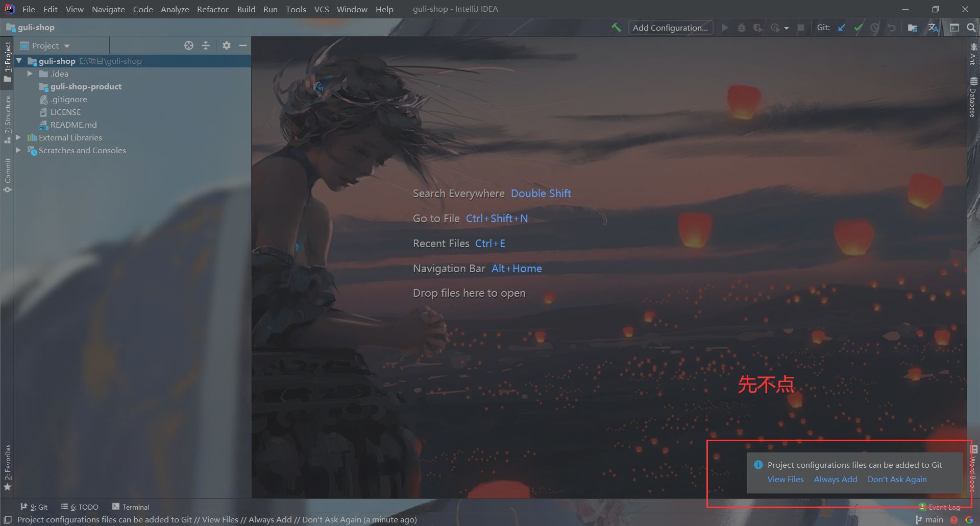This screenshot has height=526, width=980.
Task: Open the Window menu
Action: [x=352, y=9]
